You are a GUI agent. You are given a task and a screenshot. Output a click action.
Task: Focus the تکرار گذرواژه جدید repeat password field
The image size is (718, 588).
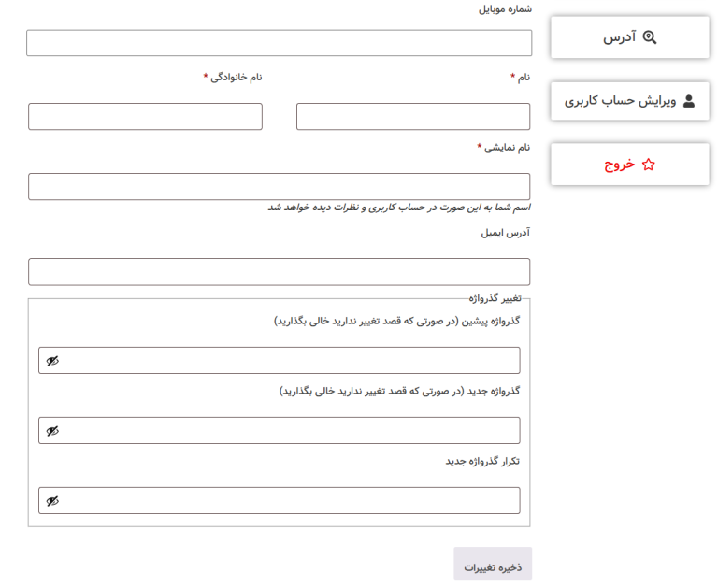coord(280,500)
